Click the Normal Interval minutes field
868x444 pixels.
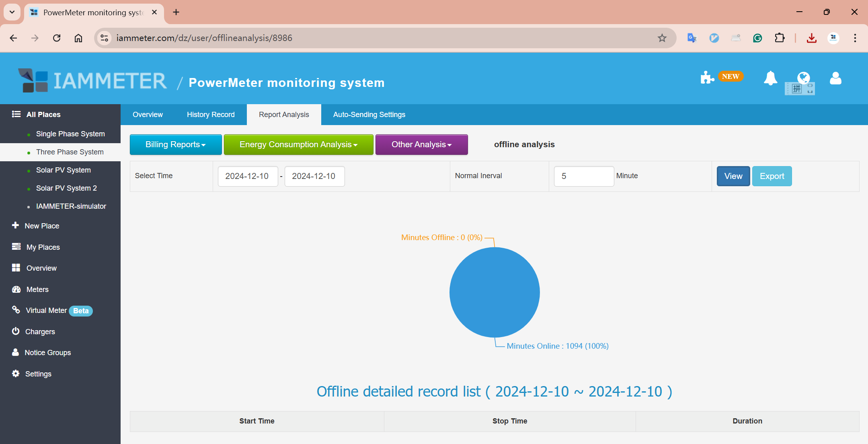[x=584, y=176]
